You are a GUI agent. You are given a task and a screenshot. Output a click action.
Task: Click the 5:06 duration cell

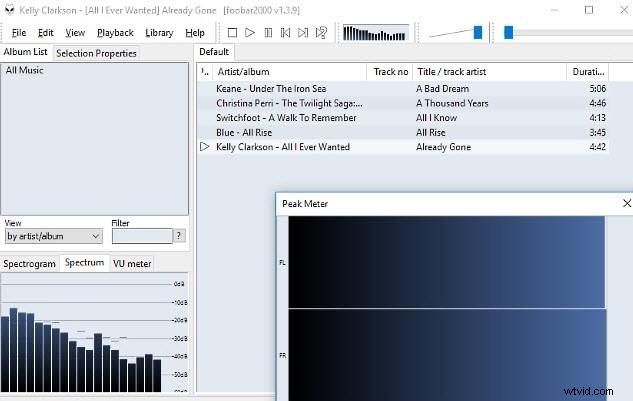597,89
